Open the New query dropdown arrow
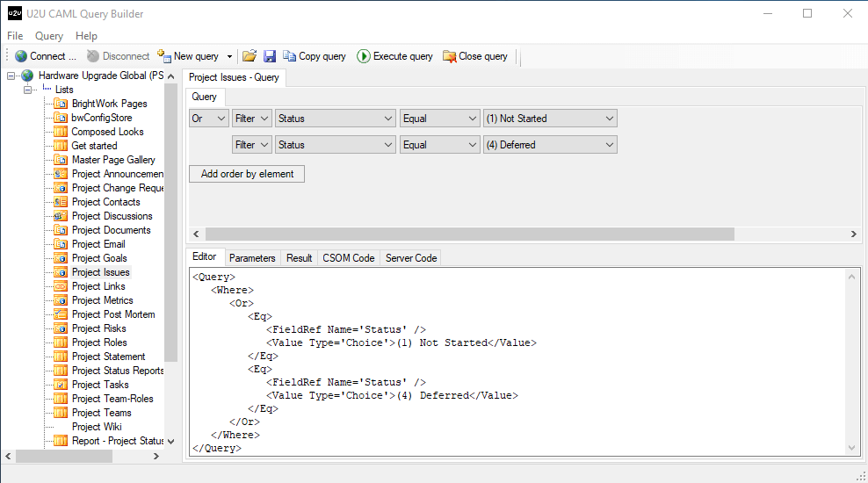 pos(229,56)
